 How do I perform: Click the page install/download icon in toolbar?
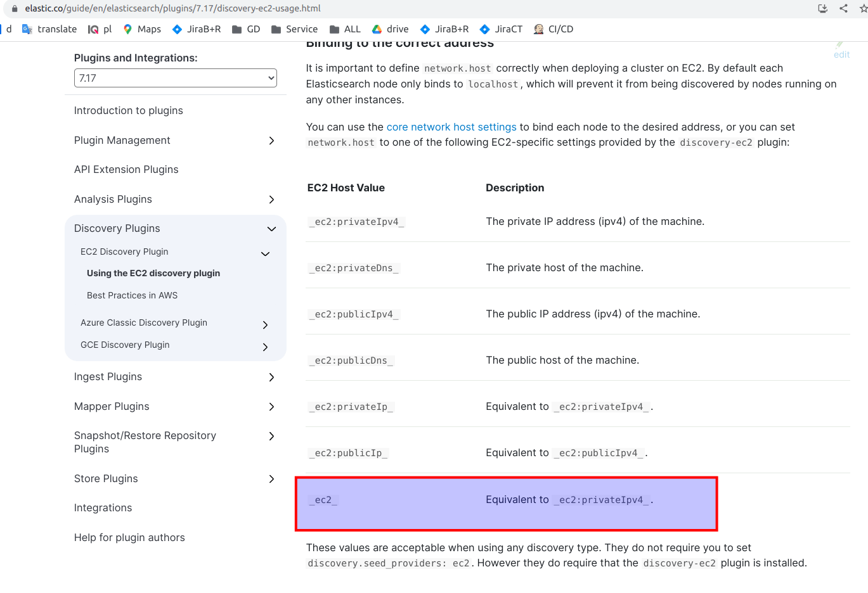tap(822, 8)
